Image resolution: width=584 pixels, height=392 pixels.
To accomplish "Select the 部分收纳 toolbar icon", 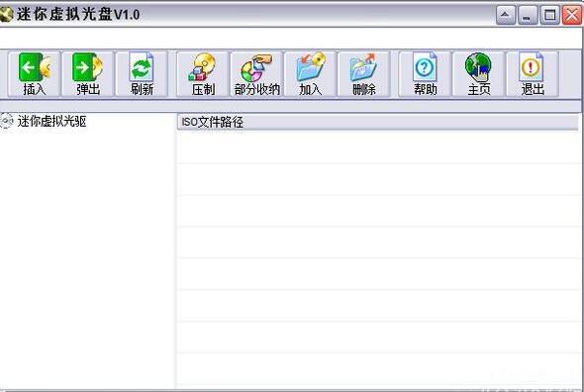I will tap(256, 74).
